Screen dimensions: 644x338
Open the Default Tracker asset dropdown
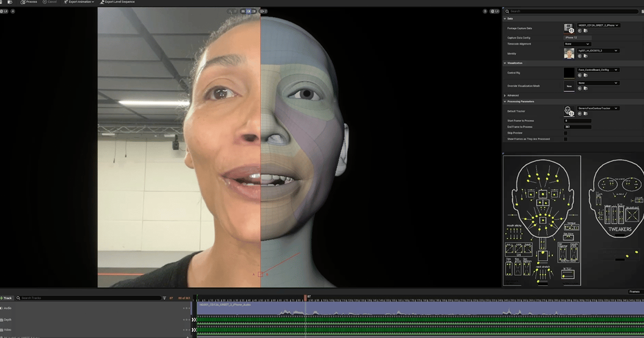pos(598,108)
